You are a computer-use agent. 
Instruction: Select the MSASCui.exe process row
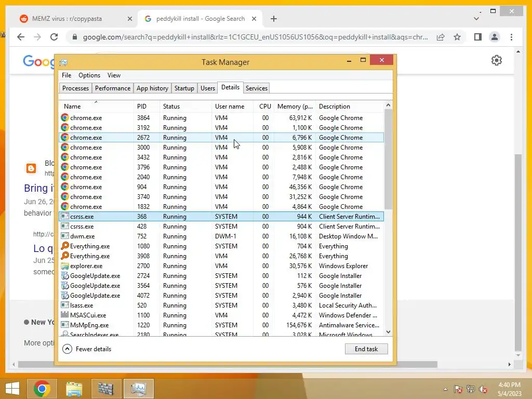221,315
